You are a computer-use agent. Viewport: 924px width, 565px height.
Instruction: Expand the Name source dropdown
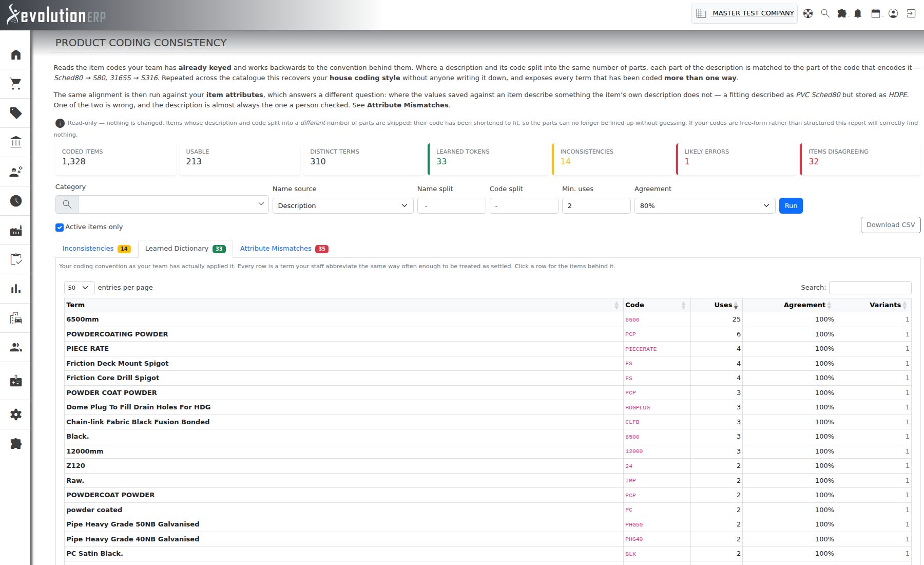[343, 205]
